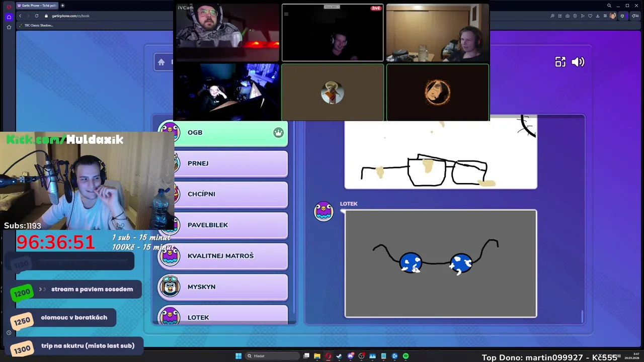Click the crown icon next to OGB
This screenshot has height=362, width=644.
coord(278,133)
